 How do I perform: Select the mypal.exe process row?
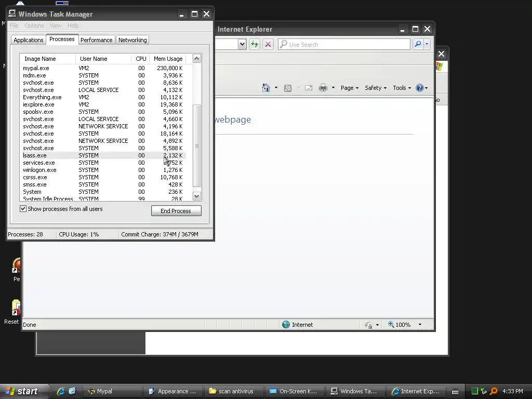(103, 68)
